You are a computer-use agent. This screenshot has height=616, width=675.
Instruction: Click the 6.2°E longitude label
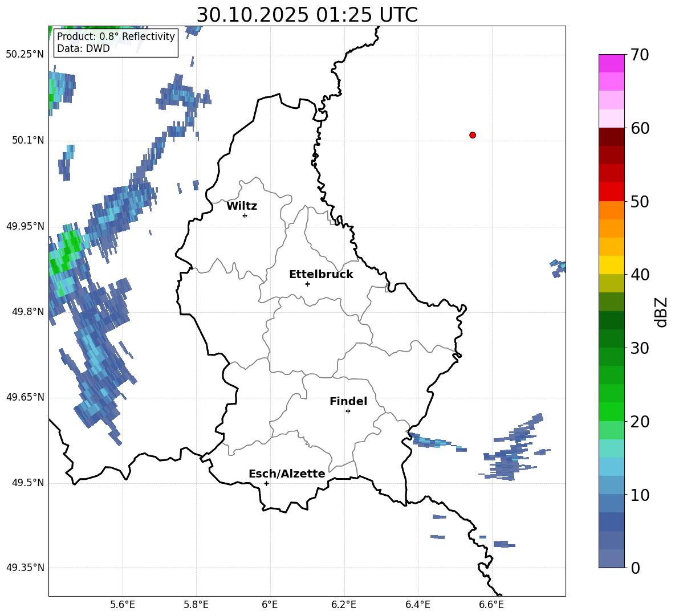tap(344, 605)
